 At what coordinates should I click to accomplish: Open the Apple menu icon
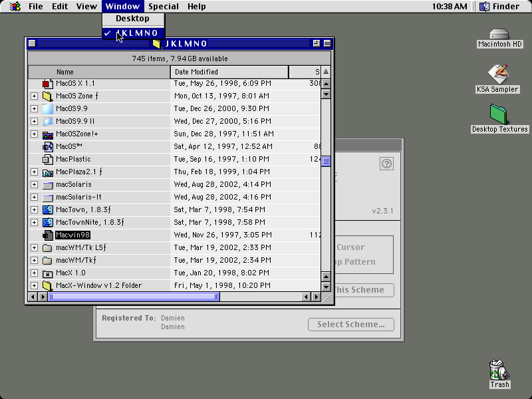(15, 6)
